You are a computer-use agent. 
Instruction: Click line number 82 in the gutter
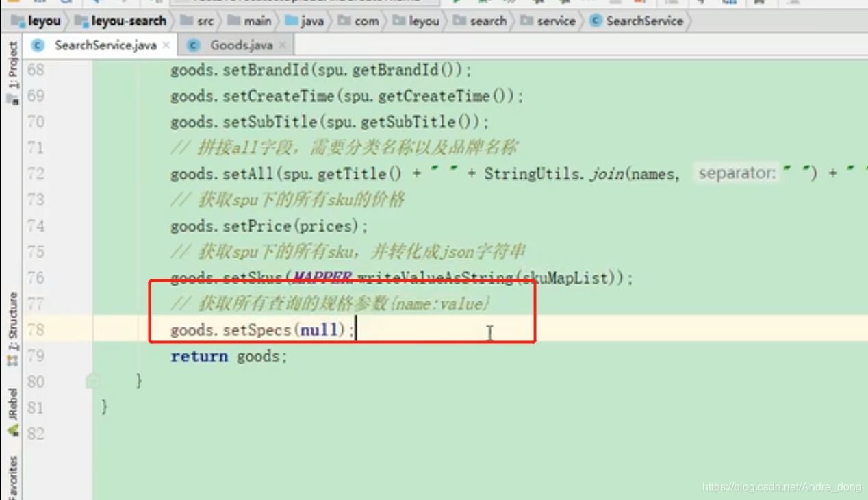click(36, 434)
